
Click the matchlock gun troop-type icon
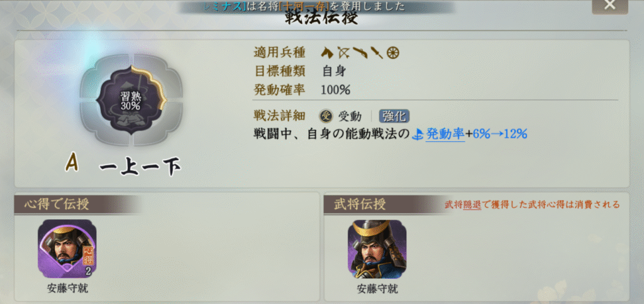[360, 53]
